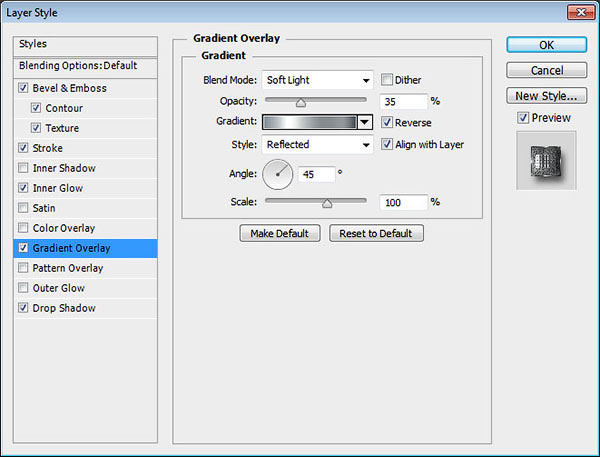Adjust the Scale slider handle

coord(327,203)
